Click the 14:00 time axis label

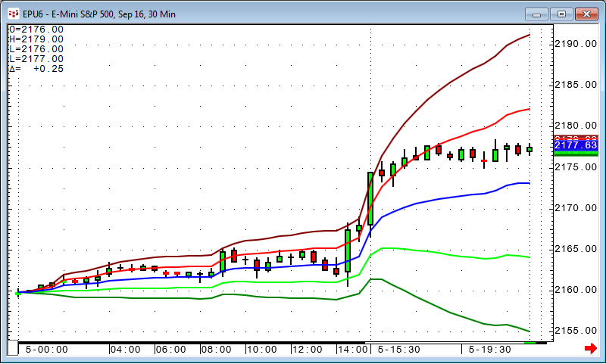[x=353, y=350]
